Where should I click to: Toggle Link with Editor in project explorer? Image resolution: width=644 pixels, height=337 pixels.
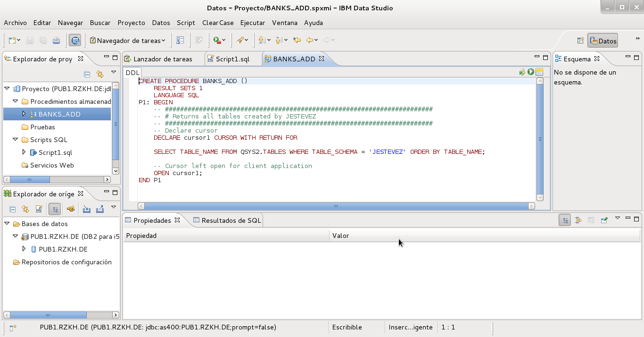pyautogui.click(x=100, y=74)
